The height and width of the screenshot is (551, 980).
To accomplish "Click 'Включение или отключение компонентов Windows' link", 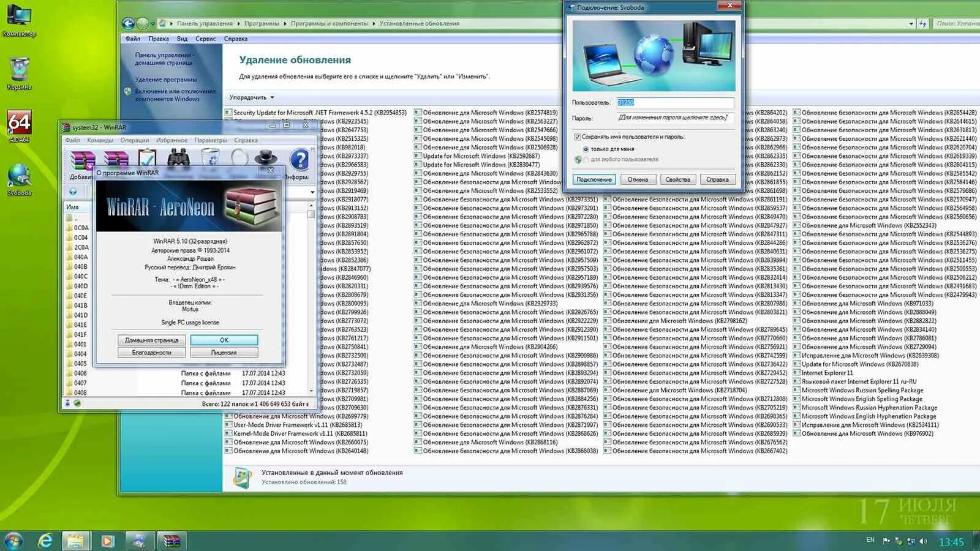I will coord(175,95).
